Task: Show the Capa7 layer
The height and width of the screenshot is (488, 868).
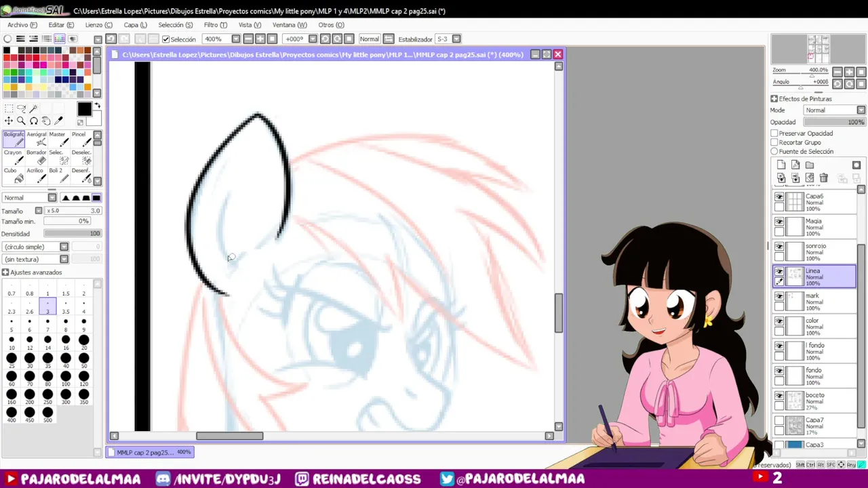Action: [x=779, y=421]
